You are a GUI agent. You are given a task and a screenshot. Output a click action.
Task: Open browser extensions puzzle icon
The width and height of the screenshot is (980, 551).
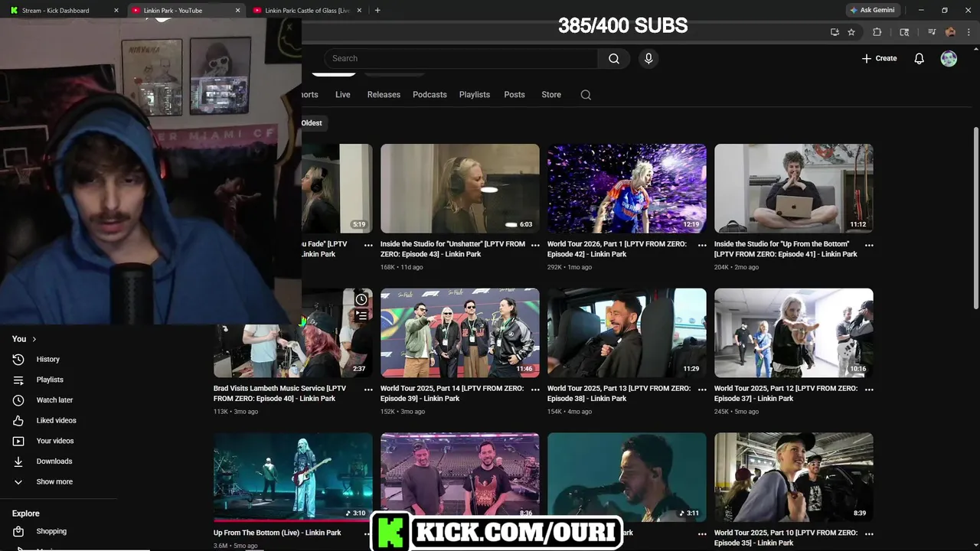click(x=877, y=32)
